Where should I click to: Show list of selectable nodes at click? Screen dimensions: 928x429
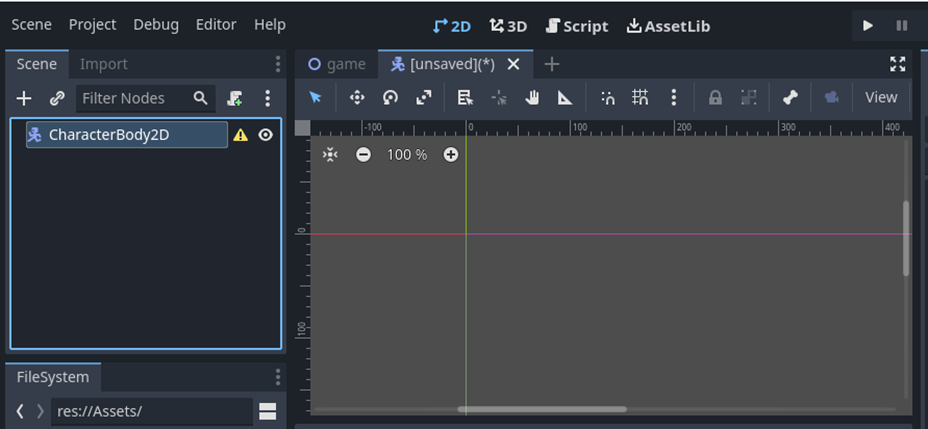[465, 98]
